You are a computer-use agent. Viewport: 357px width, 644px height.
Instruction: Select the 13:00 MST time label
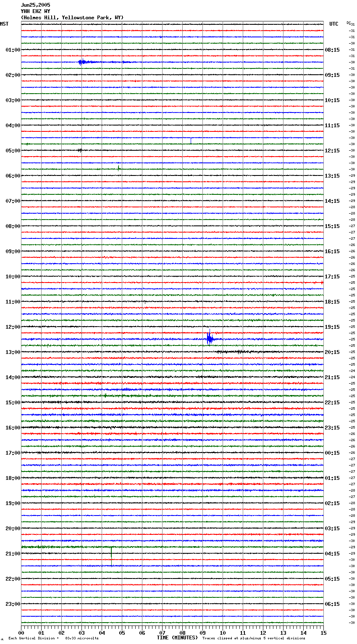click(13, 352)
